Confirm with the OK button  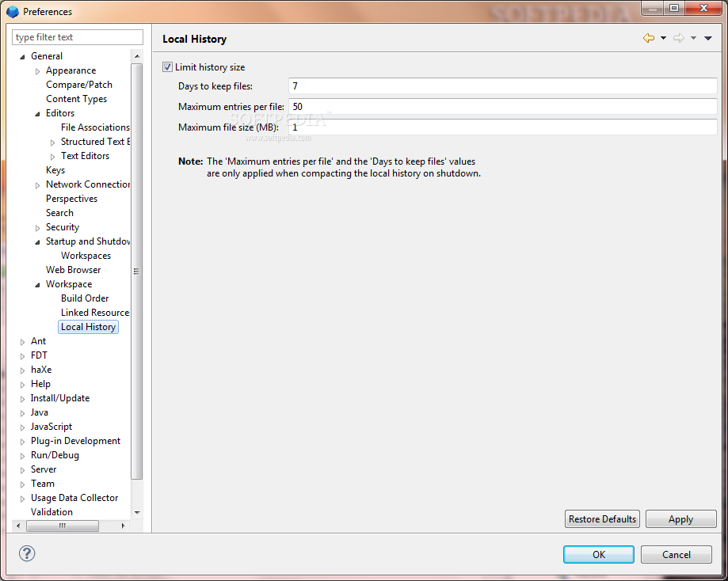click(x=598, y=555)
